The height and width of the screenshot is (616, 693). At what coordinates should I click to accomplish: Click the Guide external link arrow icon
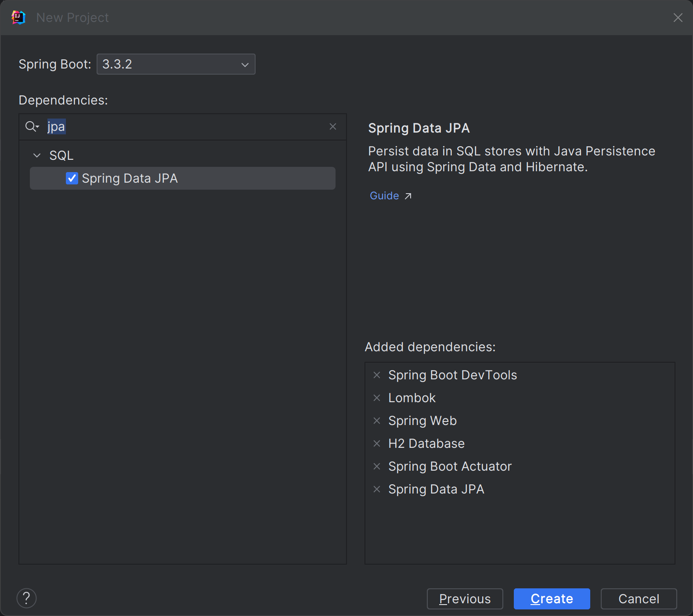tap(408, 196)
